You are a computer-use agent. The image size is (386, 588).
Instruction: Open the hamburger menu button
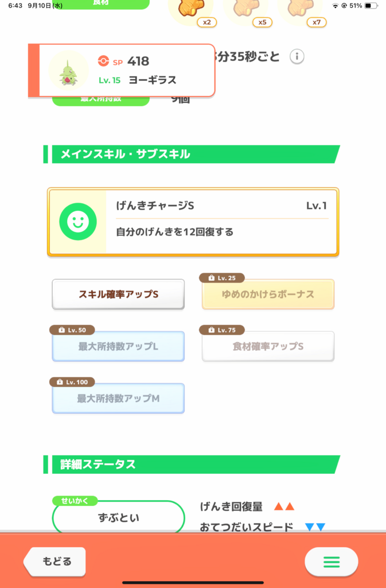point(332,562)
